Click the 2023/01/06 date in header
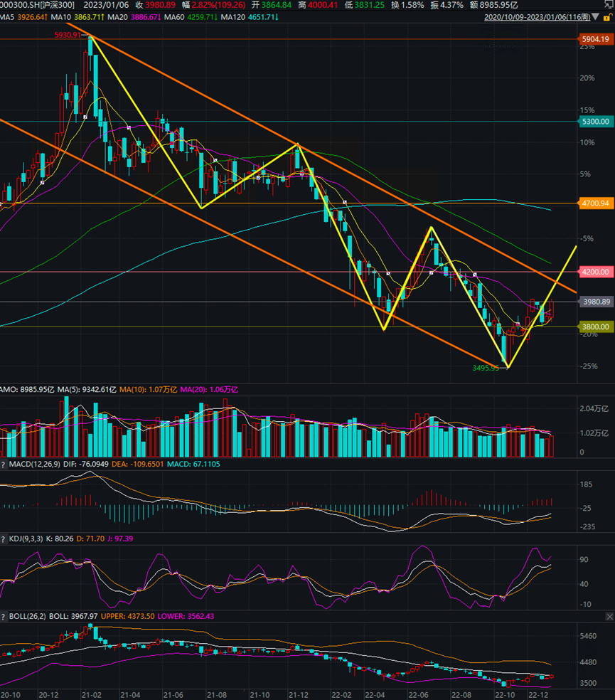615x700 pixels. tap(106, 5)
